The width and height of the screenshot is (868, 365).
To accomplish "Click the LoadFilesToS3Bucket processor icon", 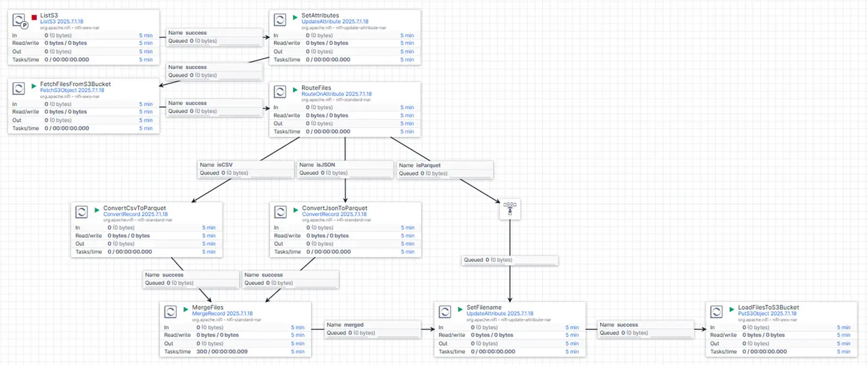I will [x=716, y=312].
